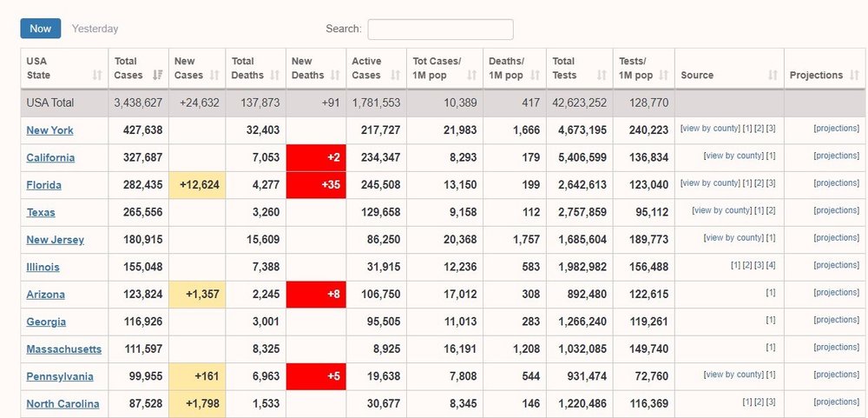Screen dimensions: 868x418
Task: Click Arizona's red +8 new deaths cell
Action: [x=316, y=295]
